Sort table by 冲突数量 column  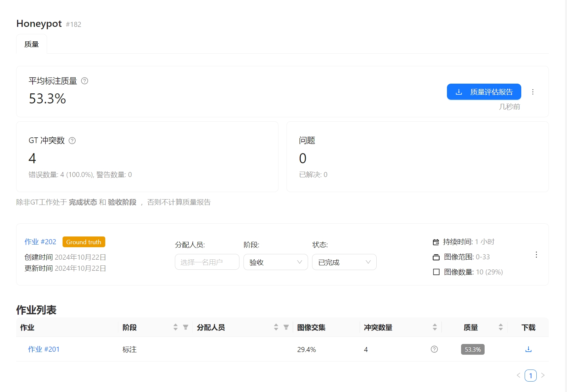435,327
